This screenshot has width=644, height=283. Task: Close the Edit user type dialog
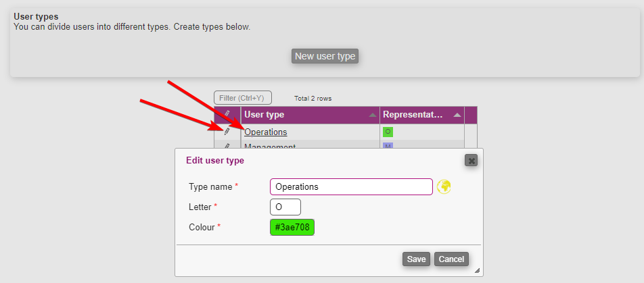pos(471,160)
